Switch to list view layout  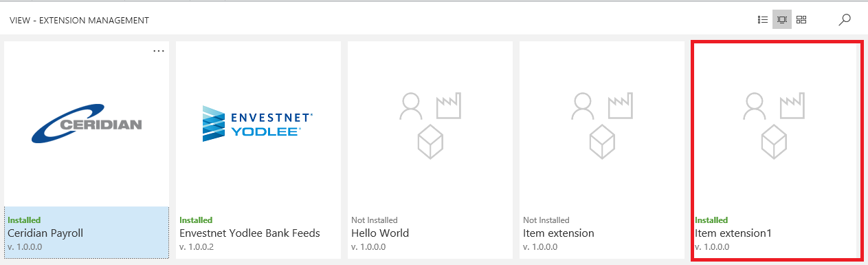(x=762, y=20)
